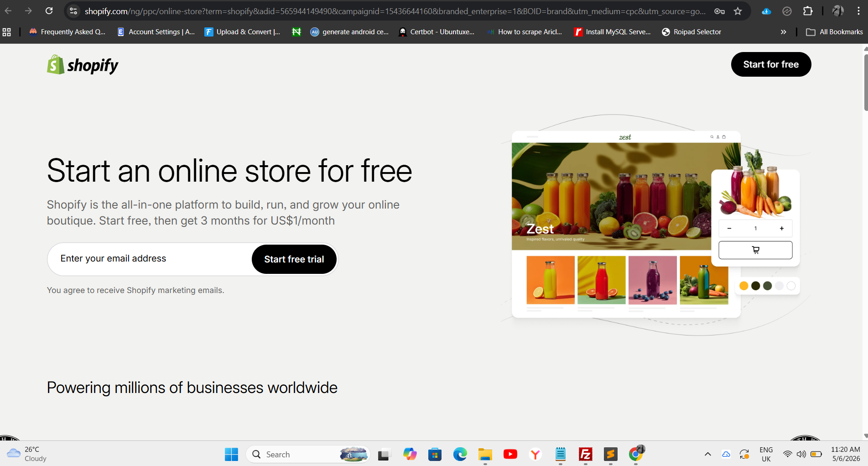The height and width of the screenshot is (466, 868).
Task: Click the orange juice product thumbnail
Action: pyautogui.click(x=551, y=280)
